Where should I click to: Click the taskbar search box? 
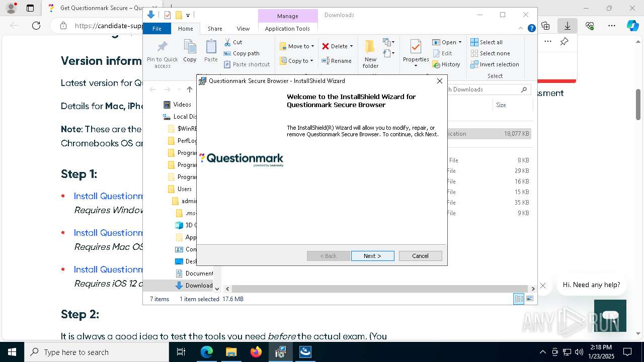[97, 352]
